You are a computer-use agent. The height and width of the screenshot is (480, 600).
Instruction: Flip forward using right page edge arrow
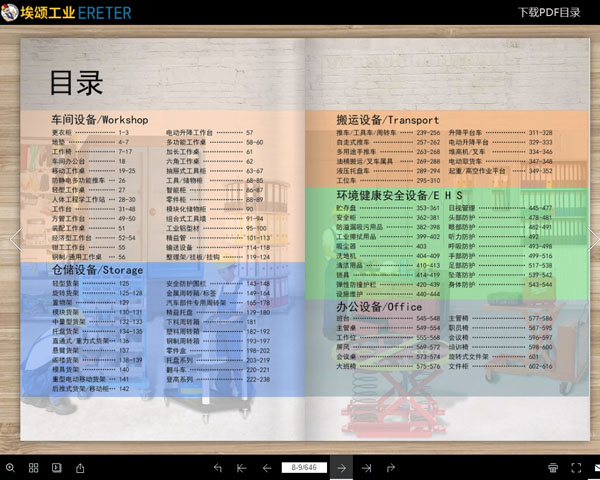pos(593,240)
